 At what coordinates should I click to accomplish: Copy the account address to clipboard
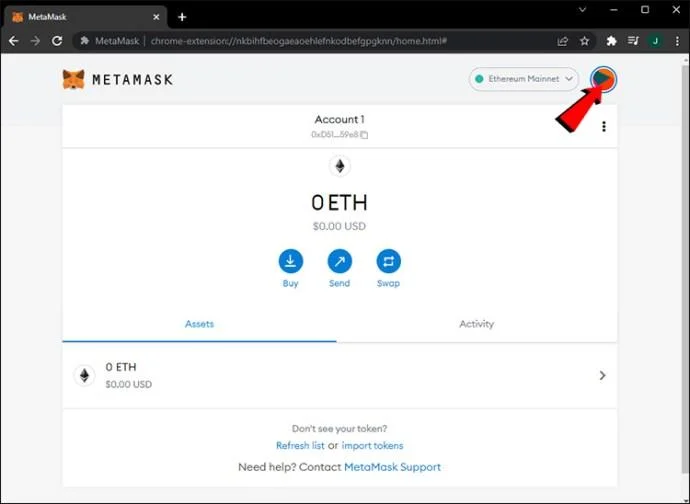364,135
